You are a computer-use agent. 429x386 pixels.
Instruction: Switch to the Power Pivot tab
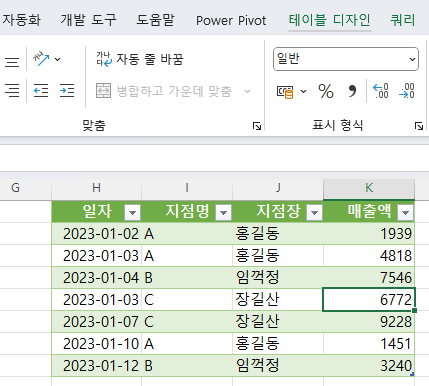(x=231, y=21)
